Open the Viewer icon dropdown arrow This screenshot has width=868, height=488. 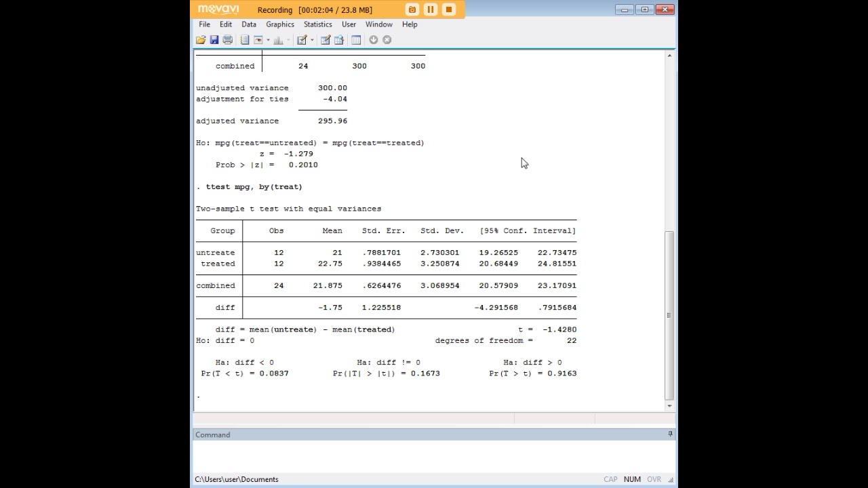click(268, 40)
